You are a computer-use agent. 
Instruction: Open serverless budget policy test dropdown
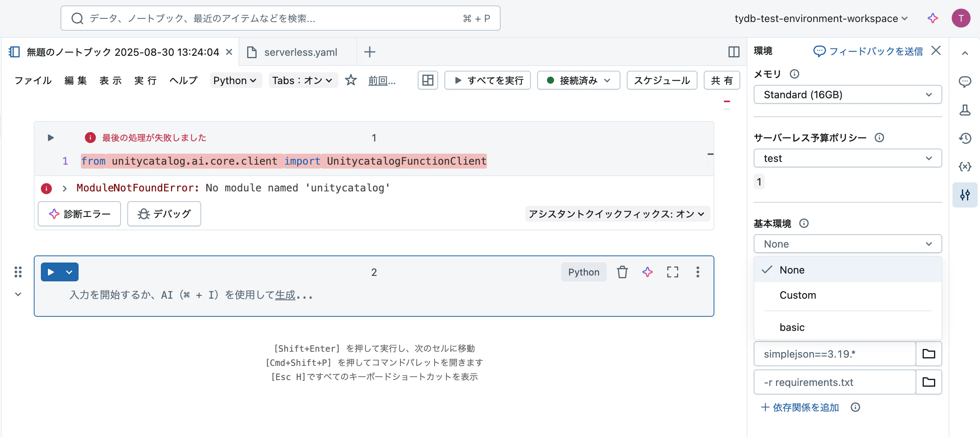click(848, 158)
